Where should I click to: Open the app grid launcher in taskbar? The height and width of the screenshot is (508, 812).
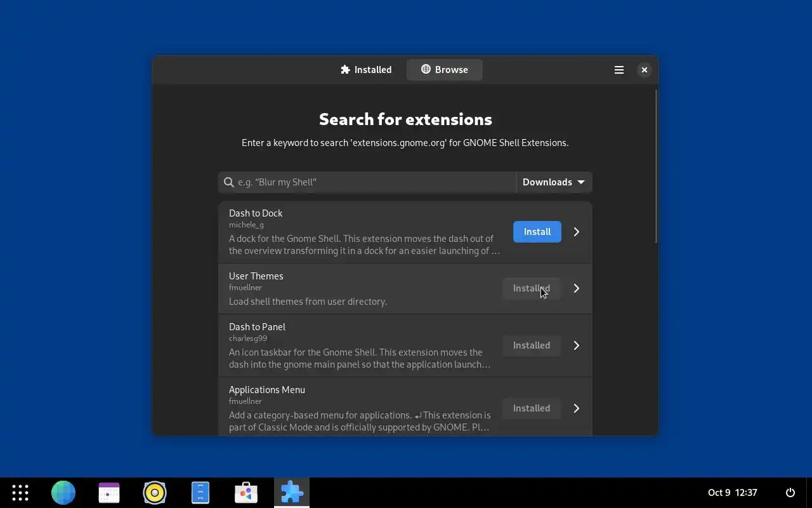(20, 493)
